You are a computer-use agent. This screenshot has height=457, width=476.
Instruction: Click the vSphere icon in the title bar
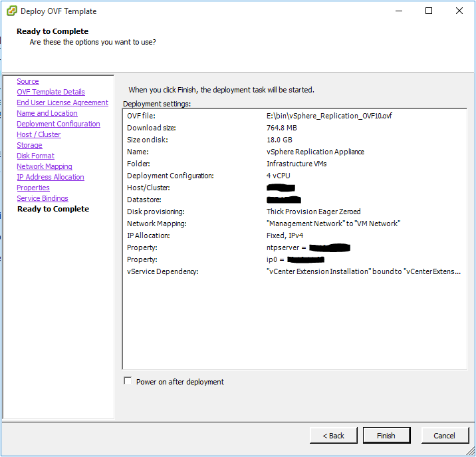pos(12,11)
